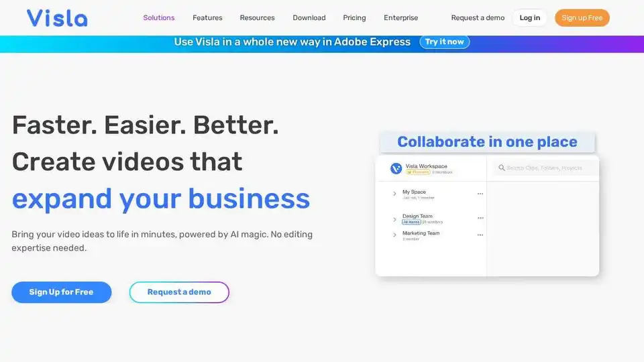Screen dimensions: 644x362
Task: Click the Collaborate in one place heading
Action: (487, 141)
